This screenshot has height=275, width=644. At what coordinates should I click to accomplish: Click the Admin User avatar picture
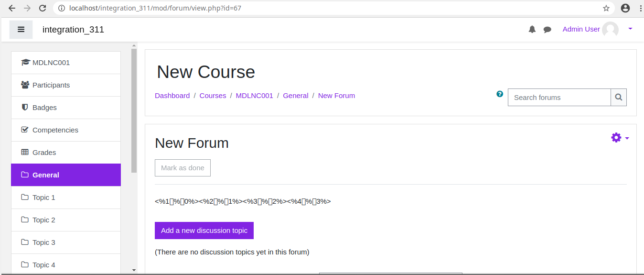click(610, 30)
